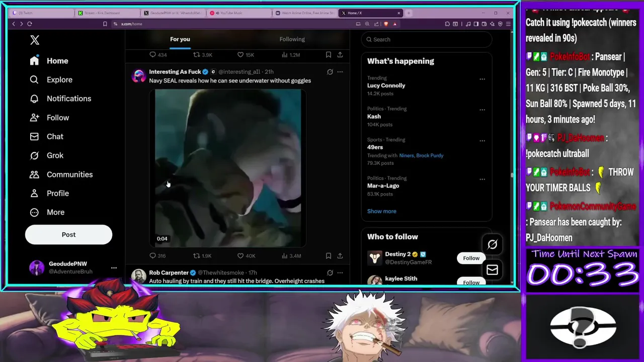
Task: Open More options for Mar-a-Lago trend
Action: coord(482,179)
